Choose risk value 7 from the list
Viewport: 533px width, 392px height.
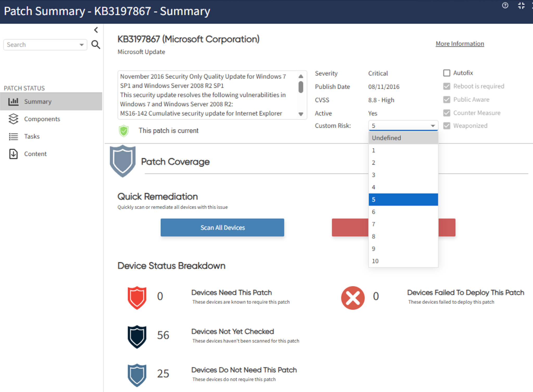coord(403,224)
